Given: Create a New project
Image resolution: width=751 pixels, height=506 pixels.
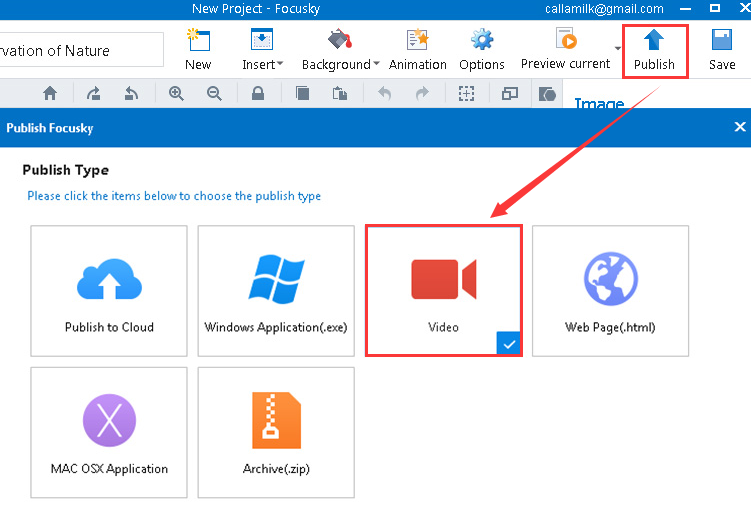Looking at the screenshot, I should [198, 50].
